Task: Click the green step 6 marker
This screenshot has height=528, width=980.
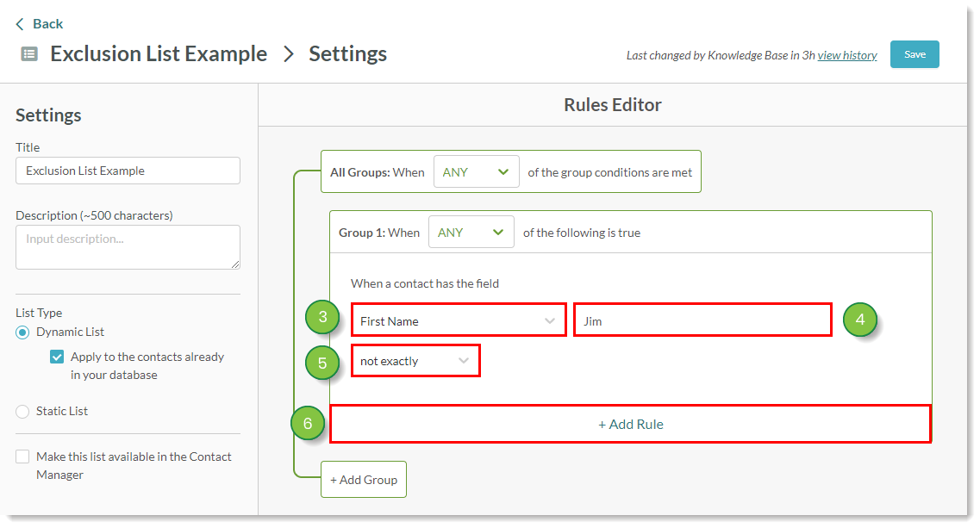Action: 308,423
